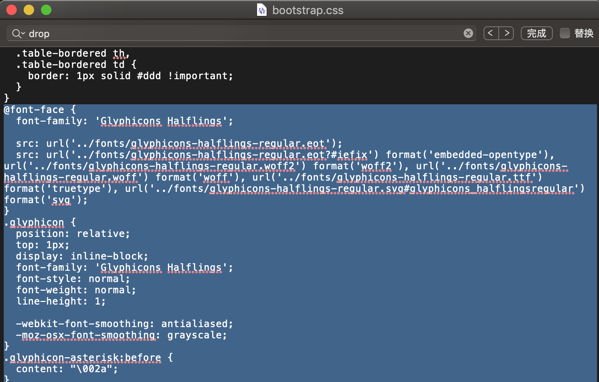Click the search magnifier options icon
This screenshot has width=599, height=382.
(x=18, y=34)
